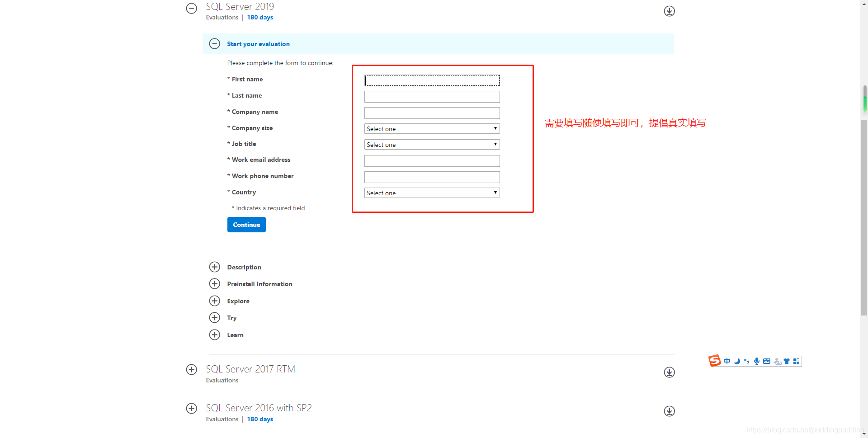Screen dimensions: 868x438
Task: Click the scrollbar down arrow
Action: click(864, 434)
